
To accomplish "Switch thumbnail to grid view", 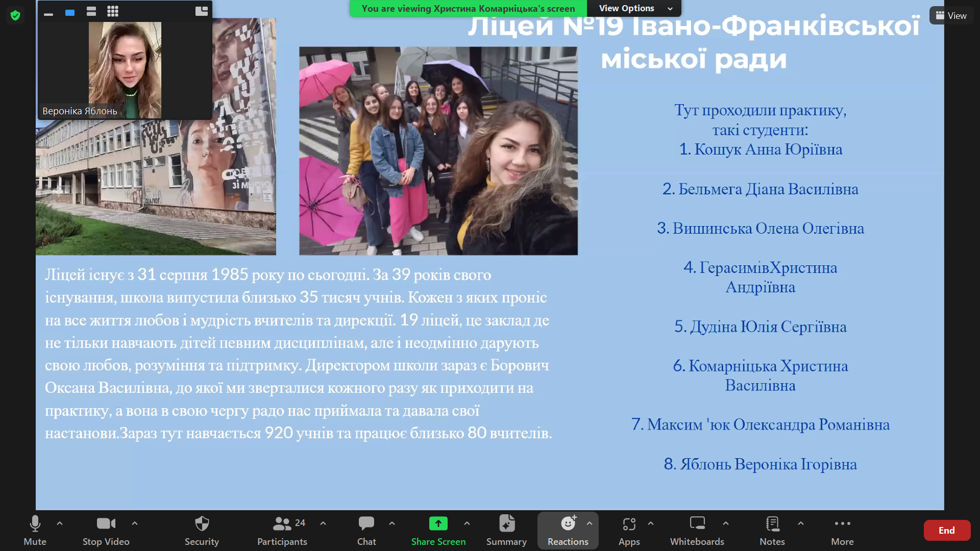I will (113, 11).
